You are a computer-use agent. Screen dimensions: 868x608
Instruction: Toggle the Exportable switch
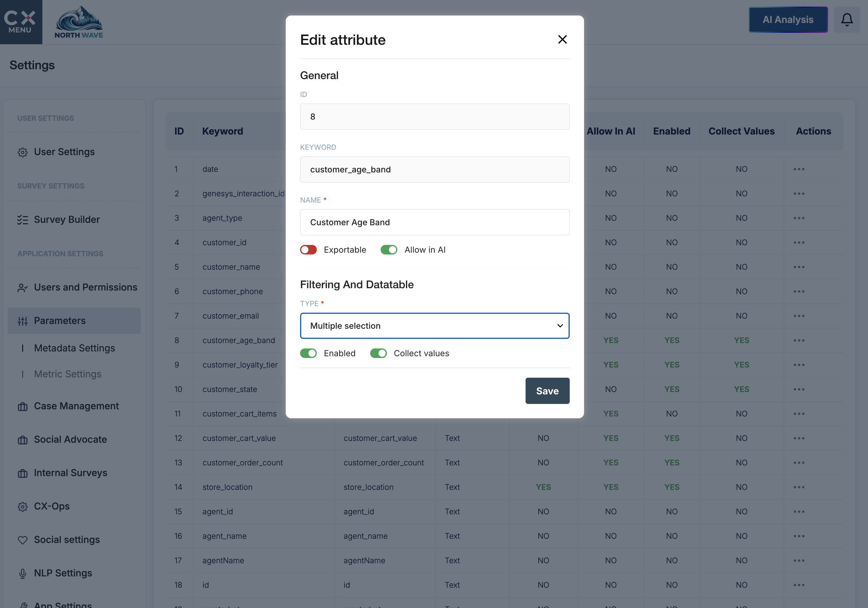(308, 249)
